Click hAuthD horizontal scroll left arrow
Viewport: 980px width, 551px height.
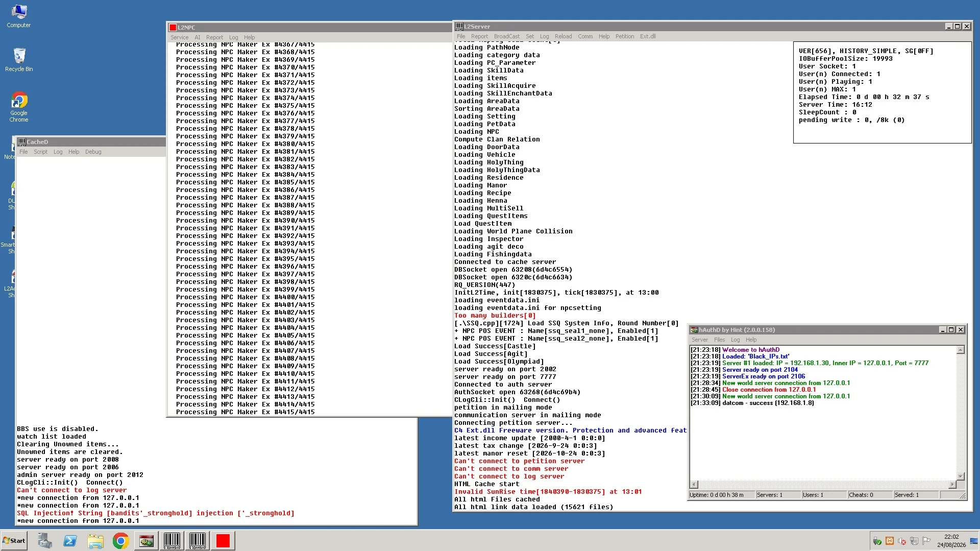click(x=694, y=484)
